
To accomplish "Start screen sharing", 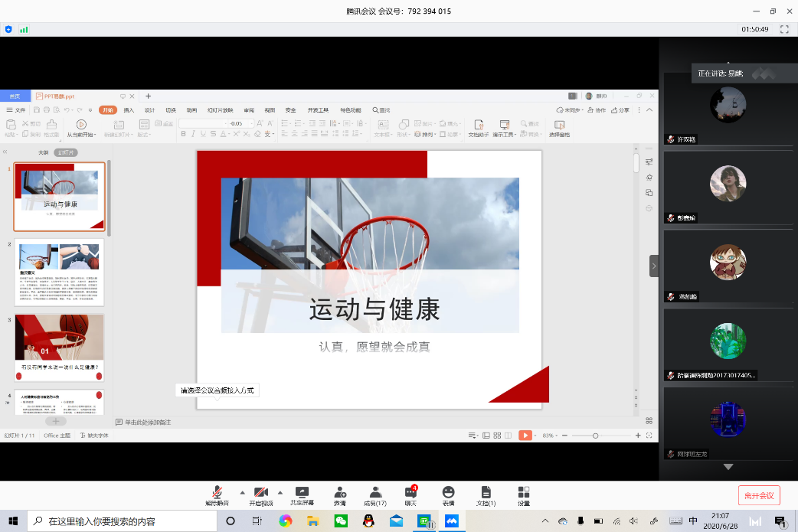I will click(x=302, y=494).
